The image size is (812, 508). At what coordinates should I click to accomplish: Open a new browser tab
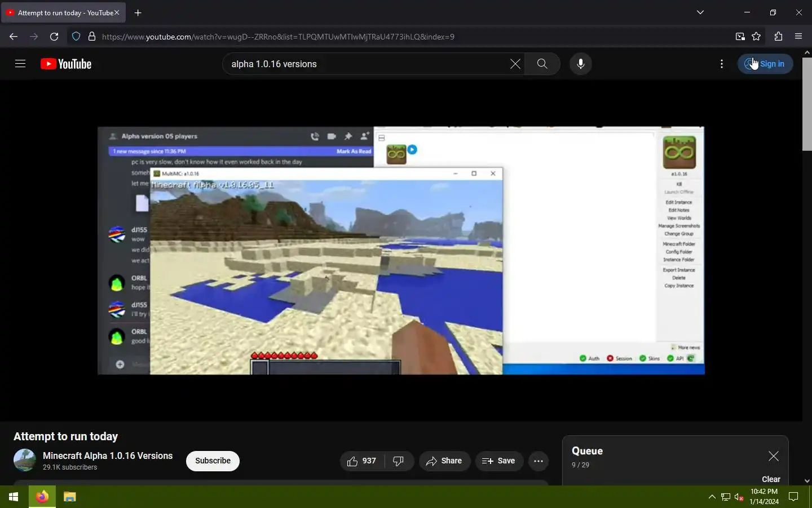pos(138,12)
